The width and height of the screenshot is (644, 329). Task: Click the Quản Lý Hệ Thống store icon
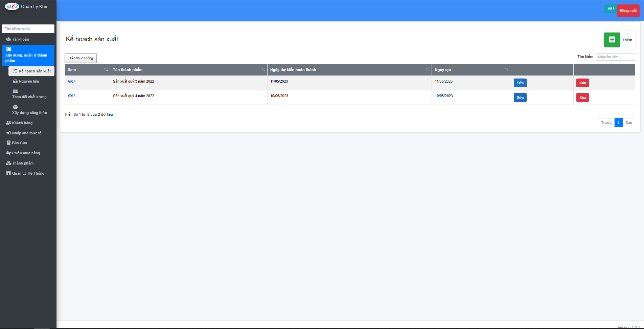(8, 173)
